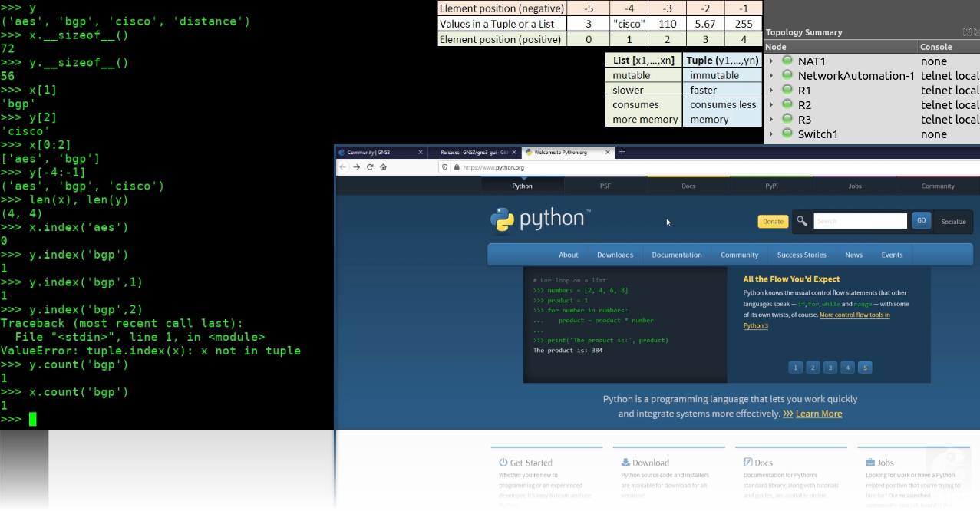
Task: Click the GO search button
Action: (x=921, y=220)
